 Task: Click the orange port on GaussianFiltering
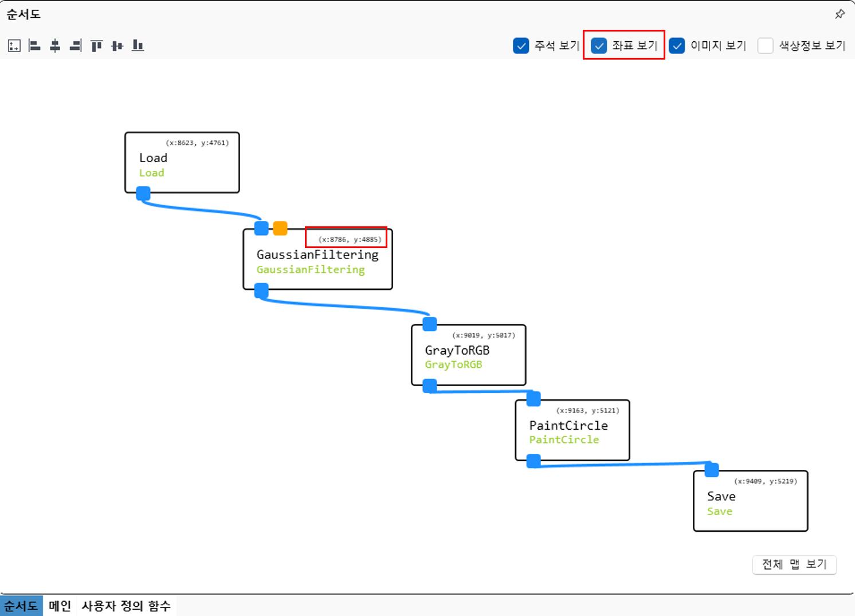coord(280,228)
